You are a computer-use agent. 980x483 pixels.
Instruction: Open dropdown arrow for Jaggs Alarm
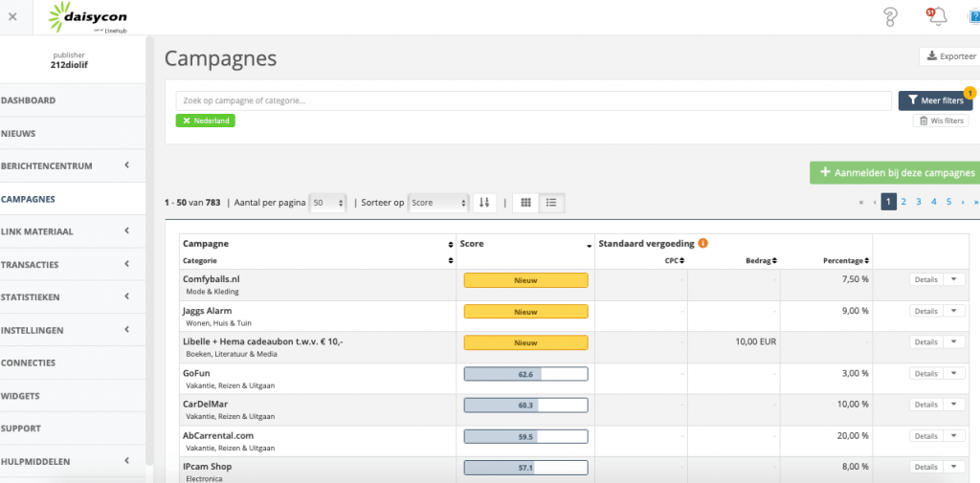point(953,311)
